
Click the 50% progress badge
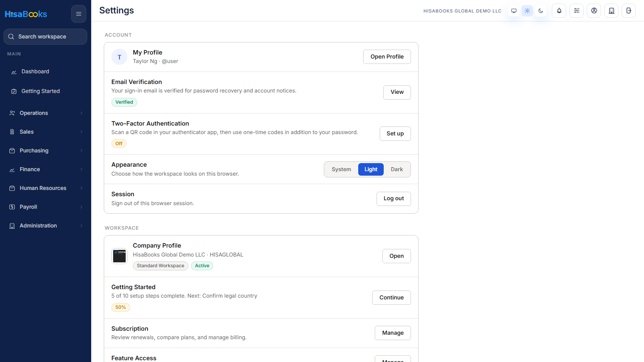pyautogui.click(x=121, y=307)
